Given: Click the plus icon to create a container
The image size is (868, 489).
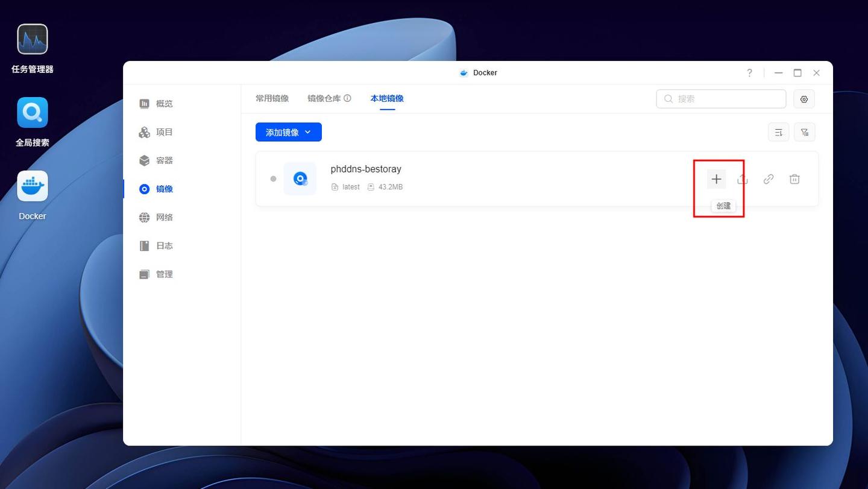Looking at the screenshot, I should (x=716, y=179).
